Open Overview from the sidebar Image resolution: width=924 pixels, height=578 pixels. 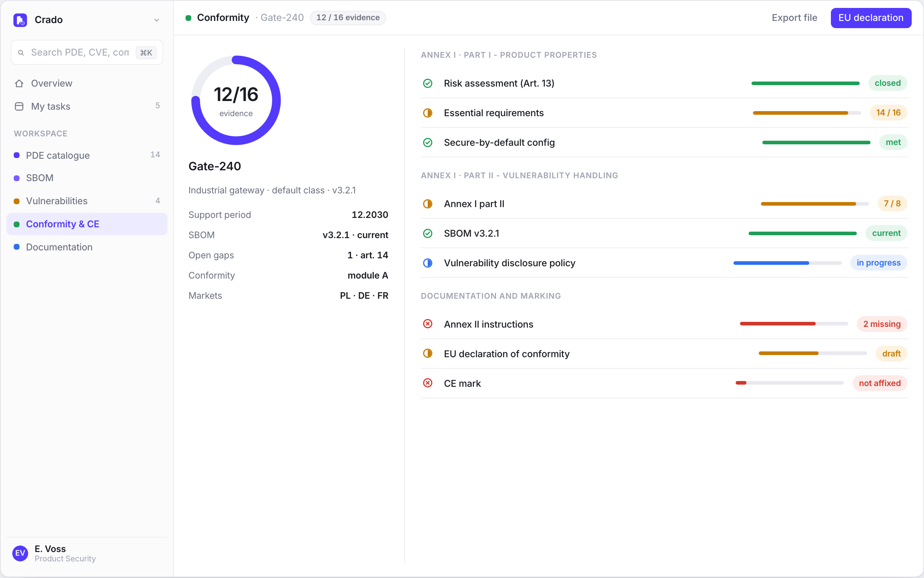tap(87, 83)
